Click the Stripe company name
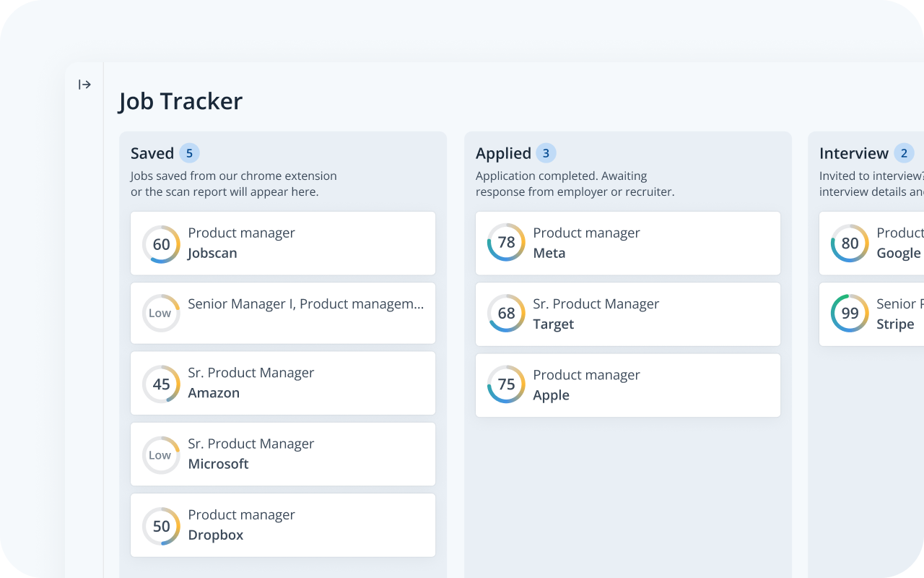Screen dimensions: 924x578 point(895,324)
